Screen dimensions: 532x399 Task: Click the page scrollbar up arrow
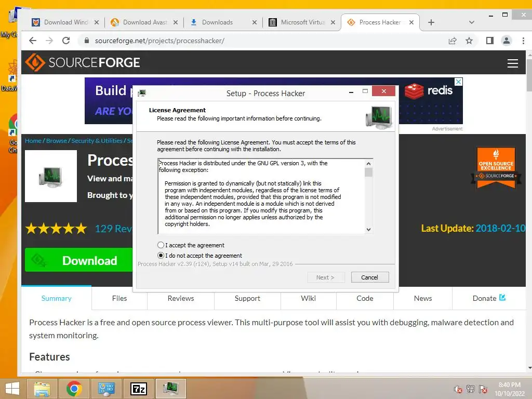click(x=529, y=54)
